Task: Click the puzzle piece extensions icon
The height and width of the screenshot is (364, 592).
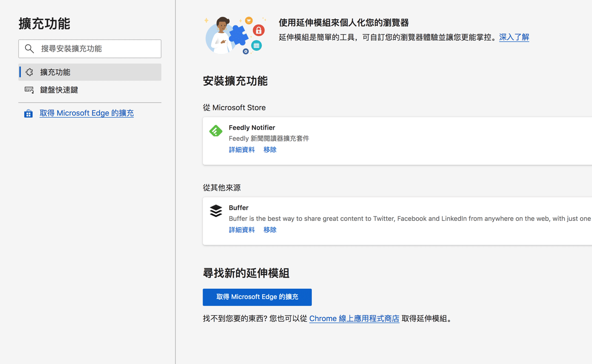Action: [29, 72]
